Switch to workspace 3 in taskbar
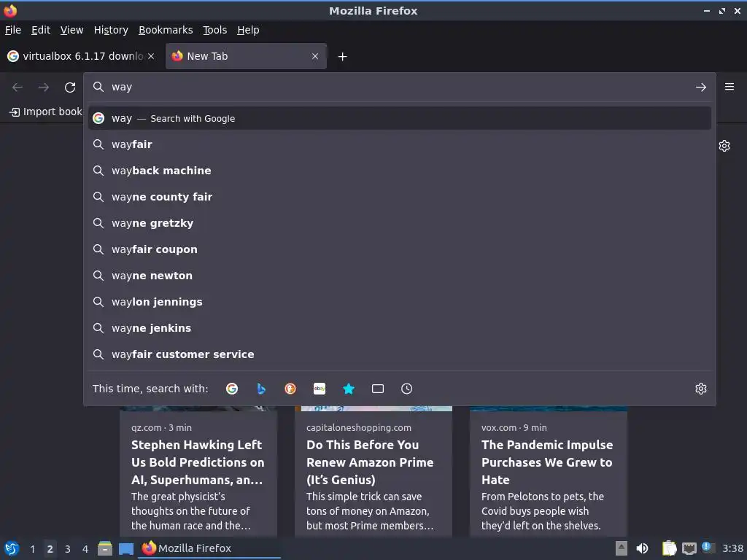The height and width of the screenshot is (560, 747). tap(68, 549)
